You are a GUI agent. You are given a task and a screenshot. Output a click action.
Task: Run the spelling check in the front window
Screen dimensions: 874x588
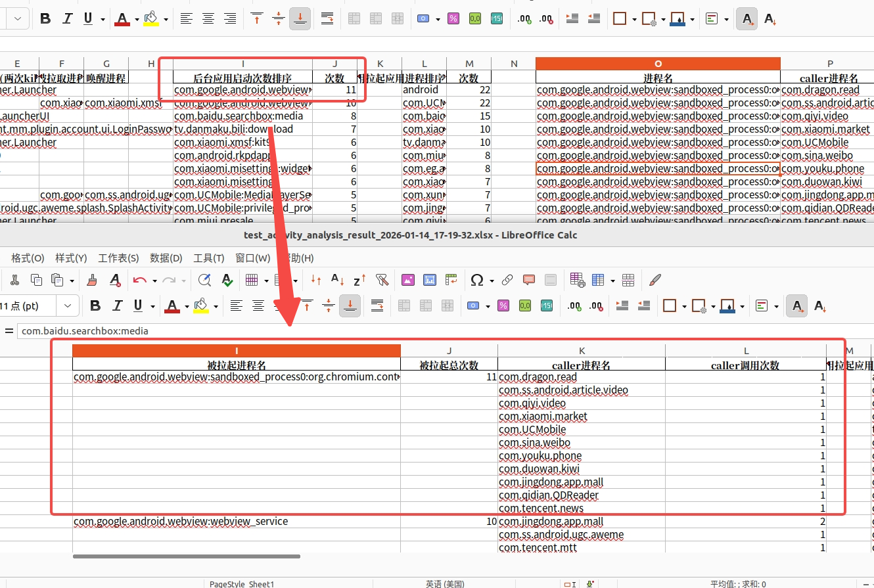227,281
